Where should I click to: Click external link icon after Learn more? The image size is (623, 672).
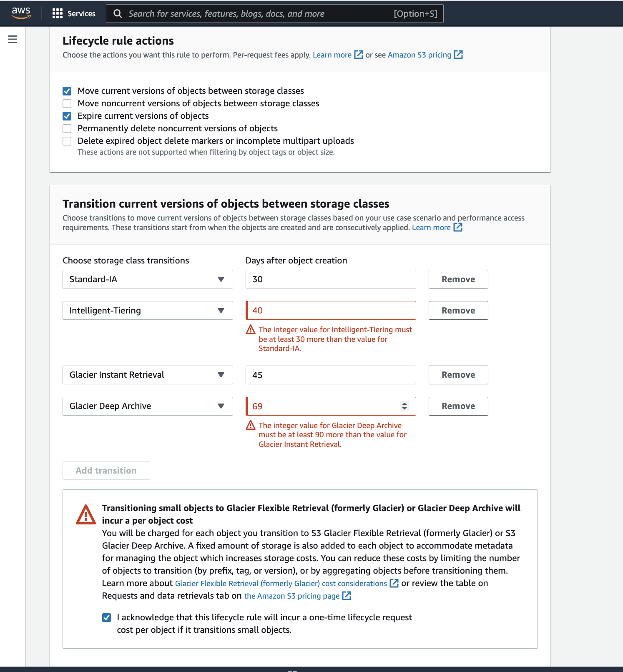point(358,55)
